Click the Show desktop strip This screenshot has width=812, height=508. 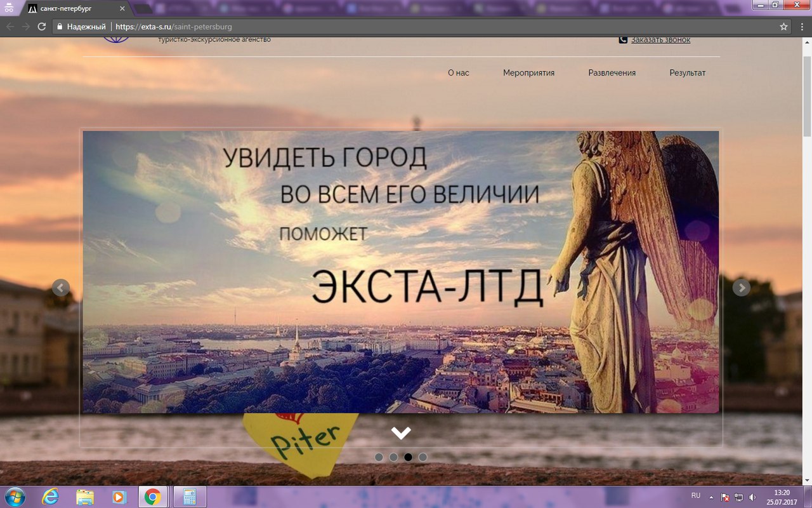click(808, 497)
